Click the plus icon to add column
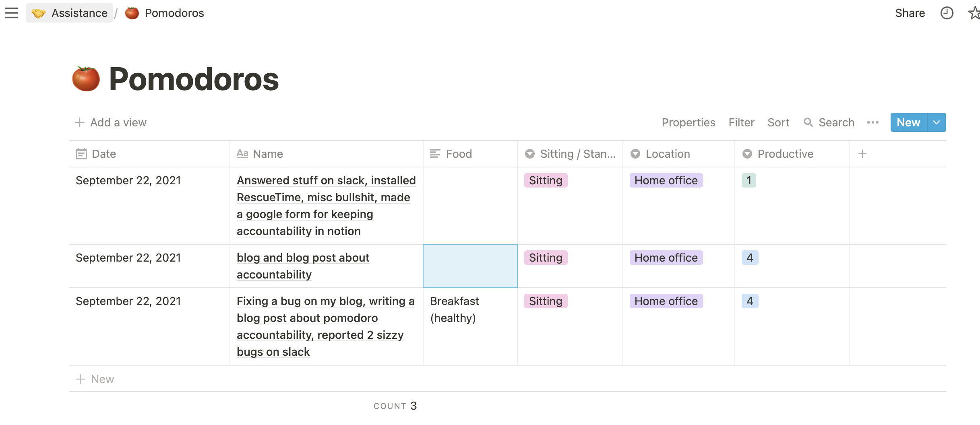This screenshot has width=980, height=425. pyautogui.click(x=862, y=154)
